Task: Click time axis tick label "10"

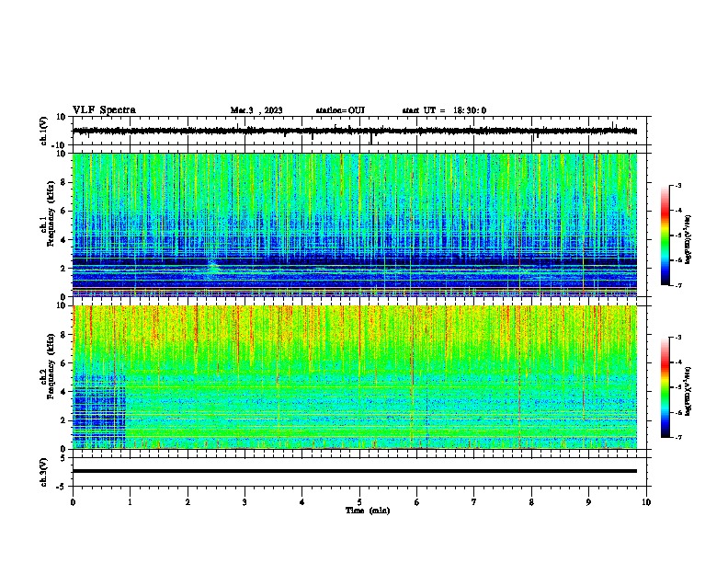Action: point(646,502)
